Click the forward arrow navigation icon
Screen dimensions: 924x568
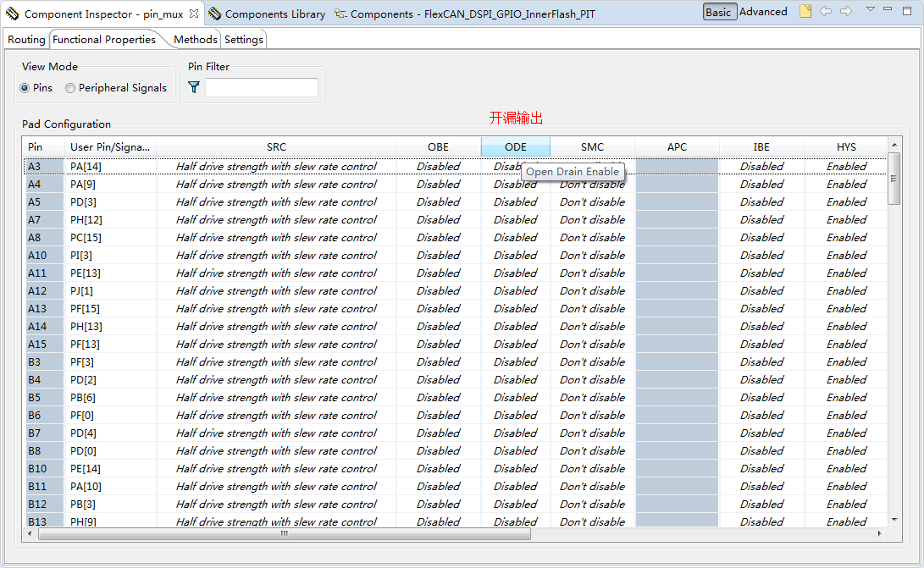(846, 11)
